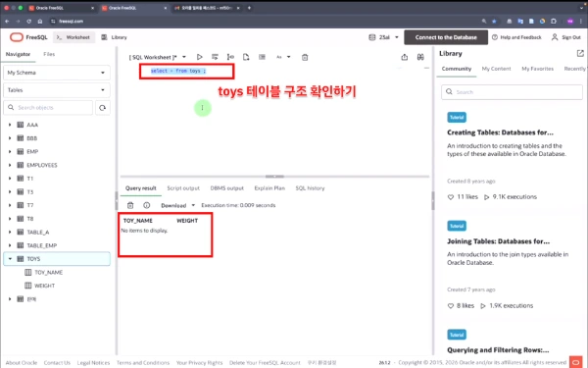Open the My Favorites library tab
This screenshot has height=368, width=588.
tap(538, 69)
